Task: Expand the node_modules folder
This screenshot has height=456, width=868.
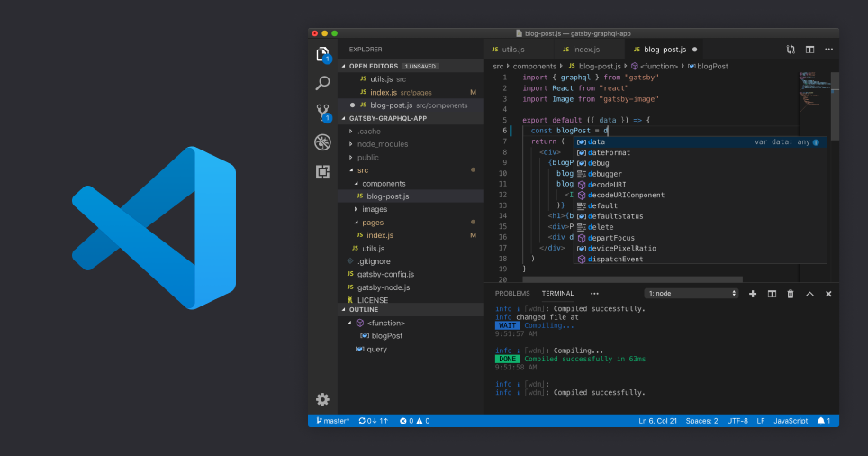Action: tap(351, 144)
